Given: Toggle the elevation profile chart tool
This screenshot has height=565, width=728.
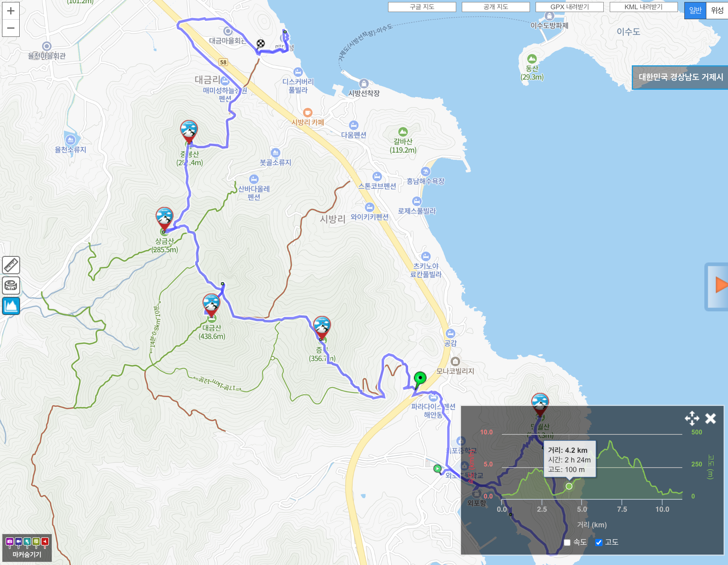Looking at the screenshot, I should pyautogui.click(x=11, y=306).
